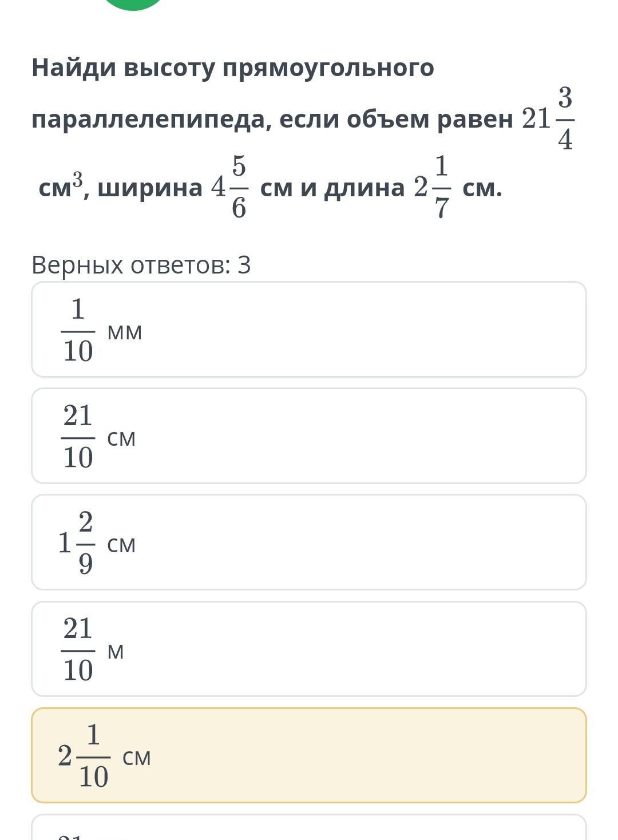The height and width of the screenshot is (840, 618).
Task: Click the fraction 1/10 in the first option
Action: coord(78,330)
